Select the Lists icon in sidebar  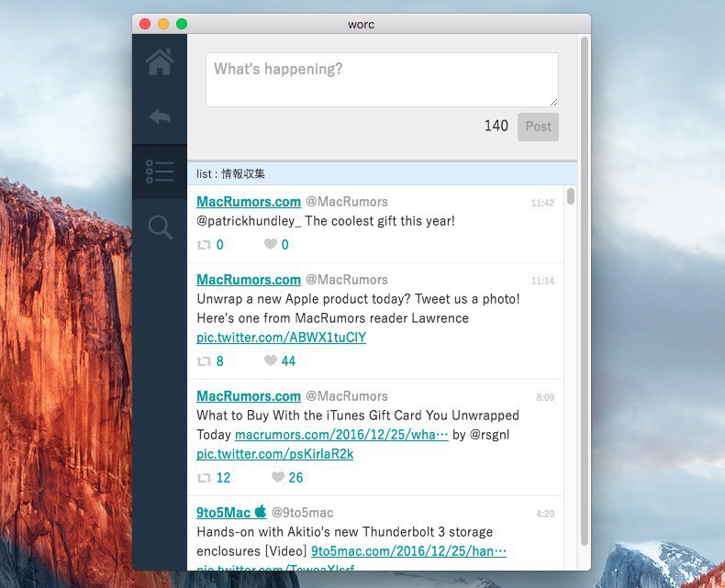point(160,172)
